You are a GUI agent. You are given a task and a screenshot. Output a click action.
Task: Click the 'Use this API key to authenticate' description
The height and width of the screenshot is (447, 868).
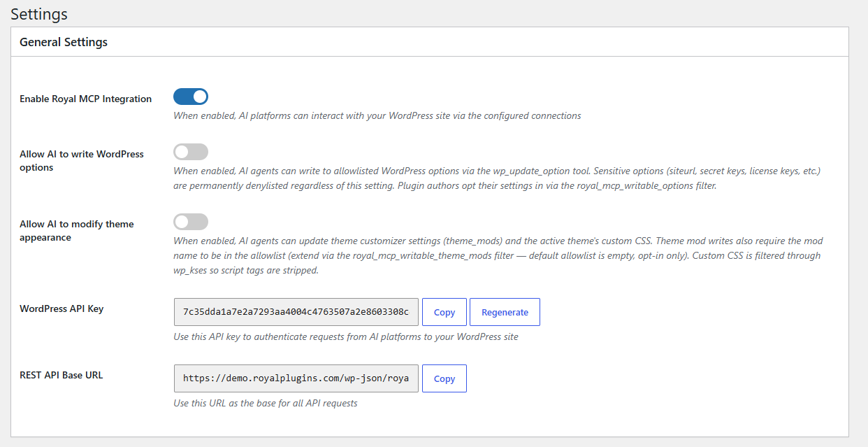[x=346, y=336]
